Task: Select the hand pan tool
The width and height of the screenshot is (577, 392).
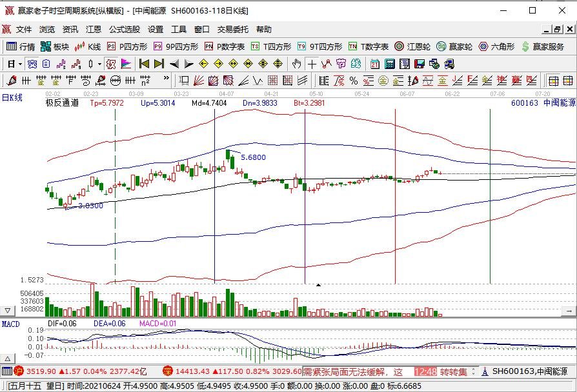Action: point(296,64)
